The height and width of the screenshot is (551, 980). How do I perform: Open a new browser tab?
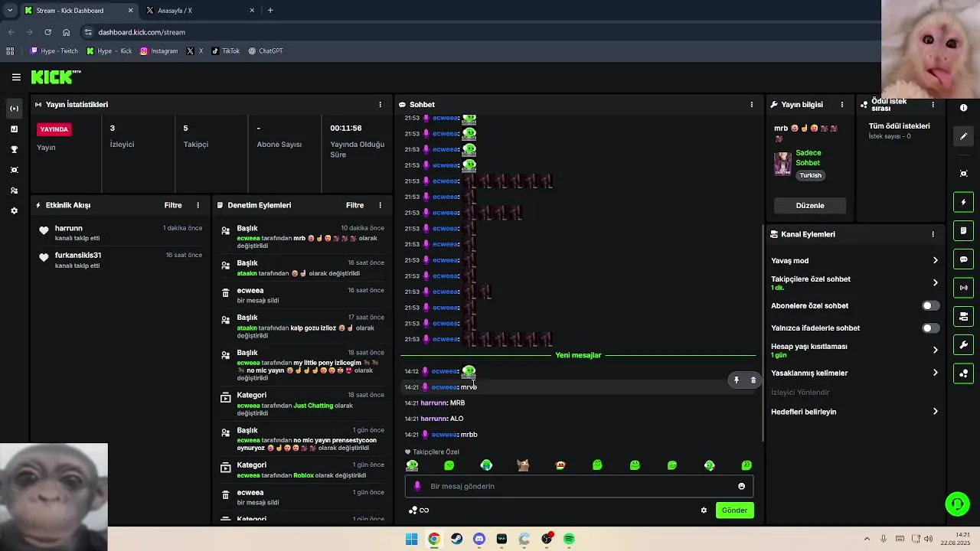click(x=270, y=11)
